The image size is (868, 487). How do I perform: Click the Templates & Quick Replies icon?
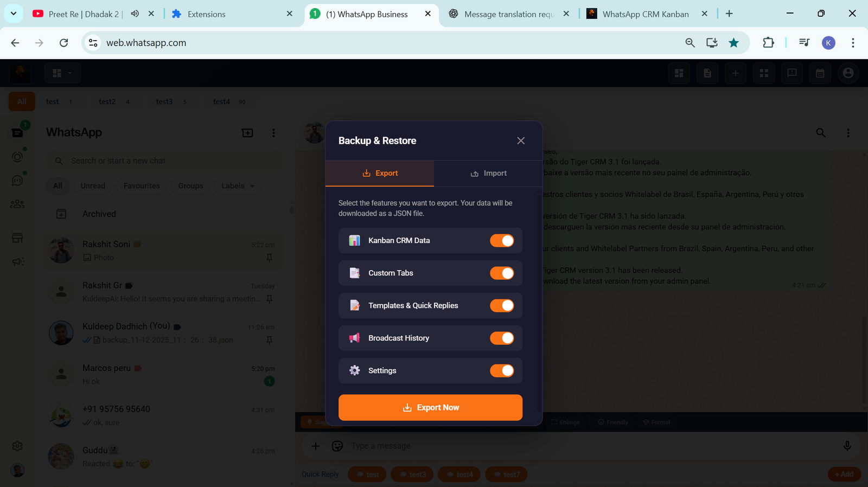tap(355, 306)
